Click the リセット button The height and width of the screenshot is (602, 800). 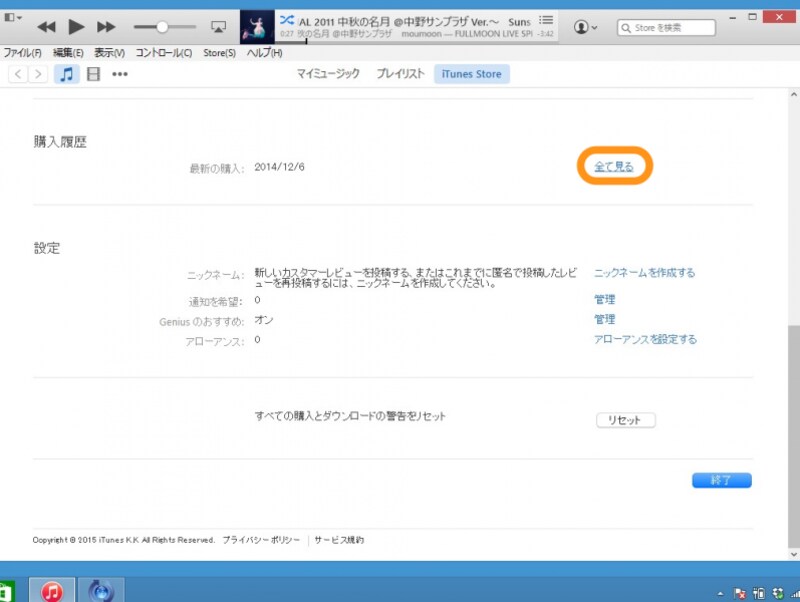point(626,420)
